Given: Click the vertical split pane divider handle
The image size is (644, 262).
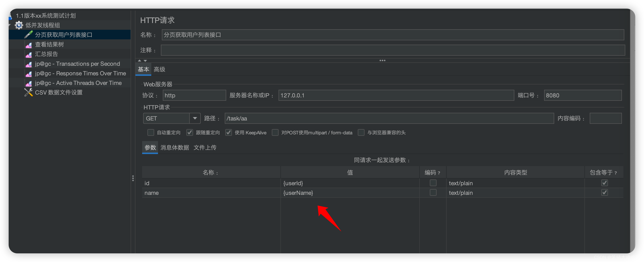Looking at the screenshot, I should click(x=133, y=178).
